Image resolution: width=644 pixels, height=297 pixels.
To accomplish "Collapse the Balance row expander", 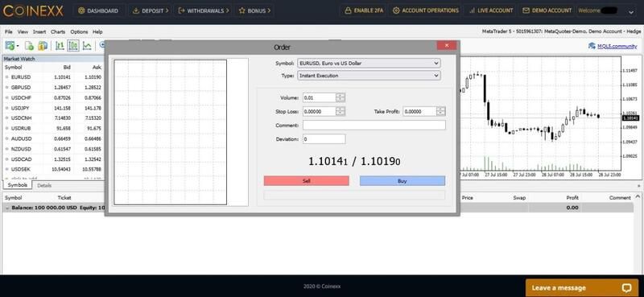I will click(x=7, y=208).
